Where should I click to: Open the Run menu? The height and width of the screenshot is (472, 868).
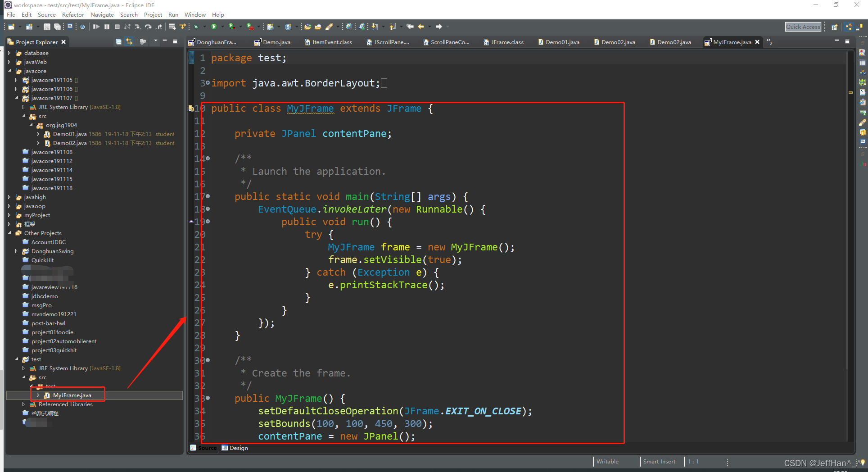point(173,14)
